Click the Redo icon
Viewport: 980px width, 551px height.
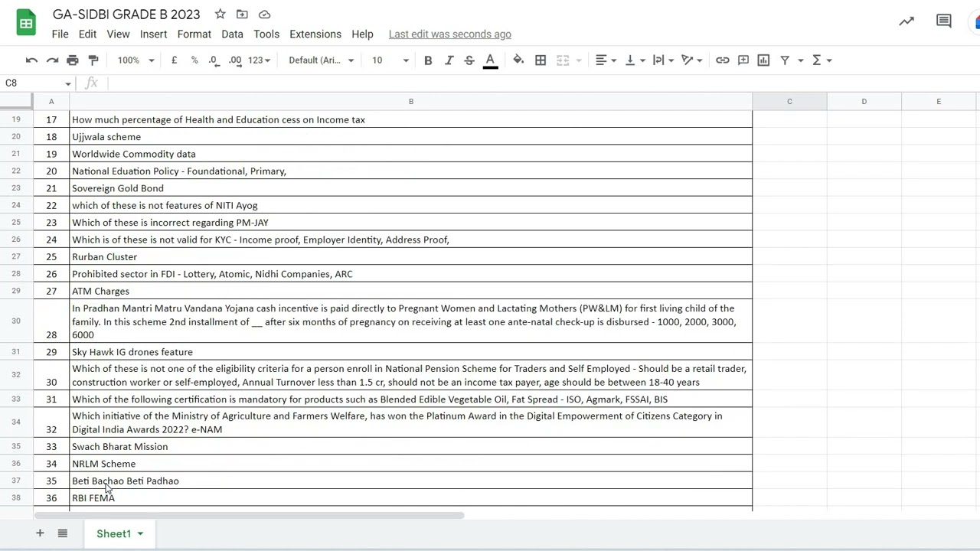click(52, 60)
